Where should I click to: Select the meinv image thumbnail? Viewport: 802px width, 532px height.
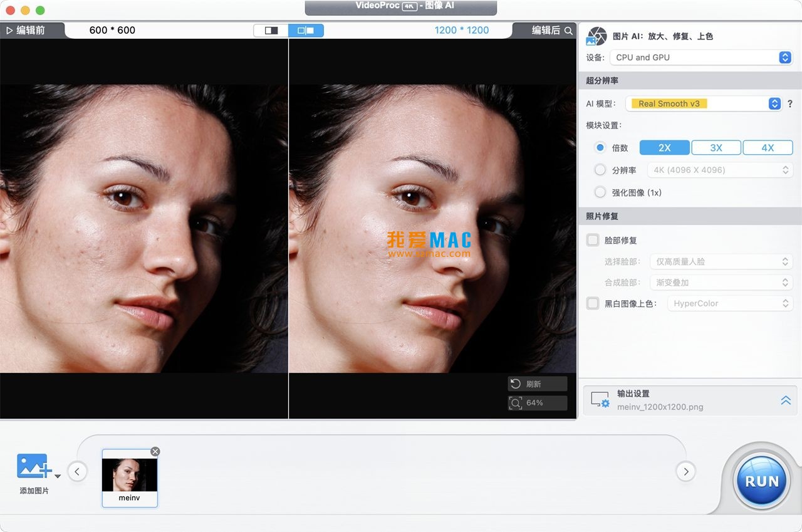pos(130,478)
